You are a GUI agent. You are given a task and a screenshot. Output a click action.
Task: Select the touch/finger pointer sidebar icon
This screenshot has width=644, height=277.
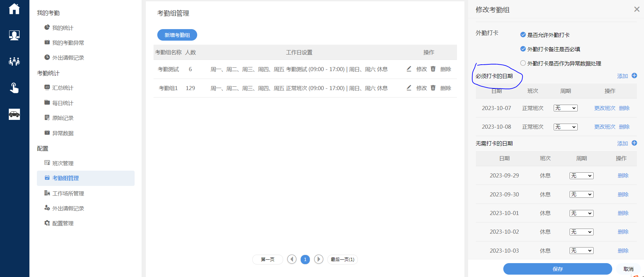pos(14,88)
